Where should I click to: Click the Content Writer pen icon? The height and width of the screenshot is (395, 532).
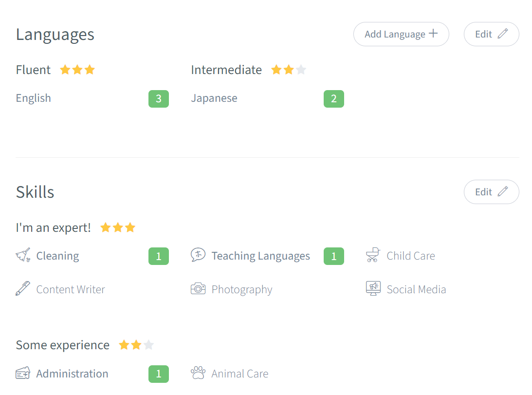23,289
